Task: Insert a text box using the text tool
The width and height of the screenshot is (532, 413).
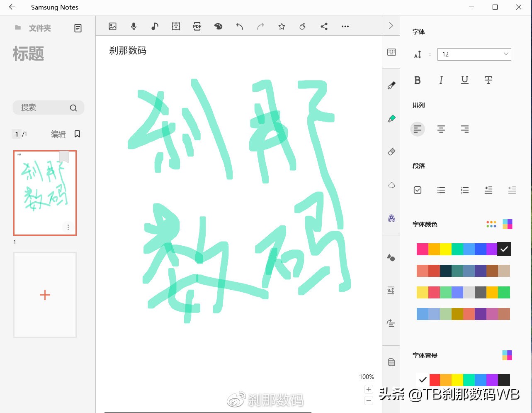Action: pyautogui.click(x=176, y=26)
